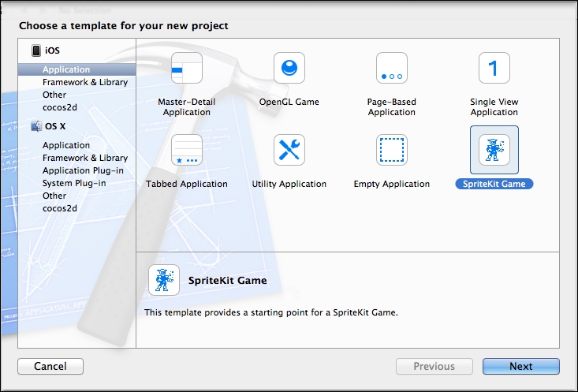Click the 'Choose a template' dialog title
Image resolution: width=578 pixels, height=392 pixels.
tap(124, 25)
